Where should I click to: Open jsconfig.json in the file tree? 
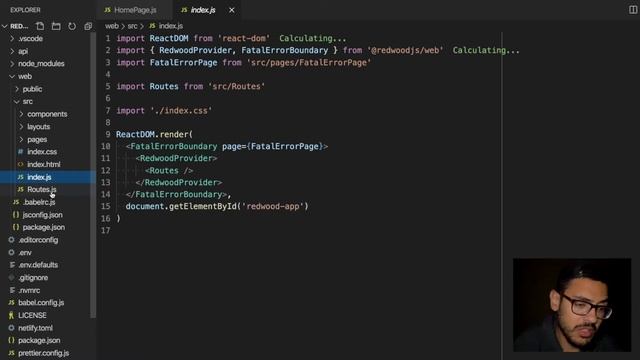coord(42,215)
